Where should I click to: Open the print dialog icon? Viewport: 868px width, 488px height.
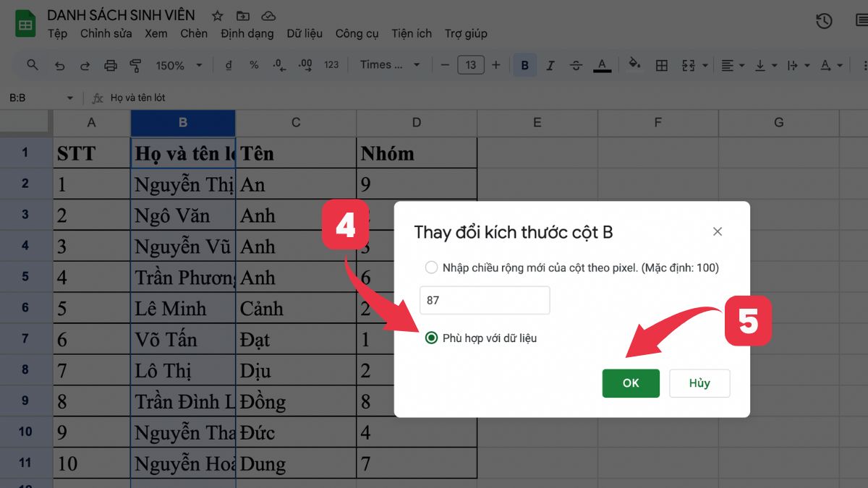tap(111, 65)
